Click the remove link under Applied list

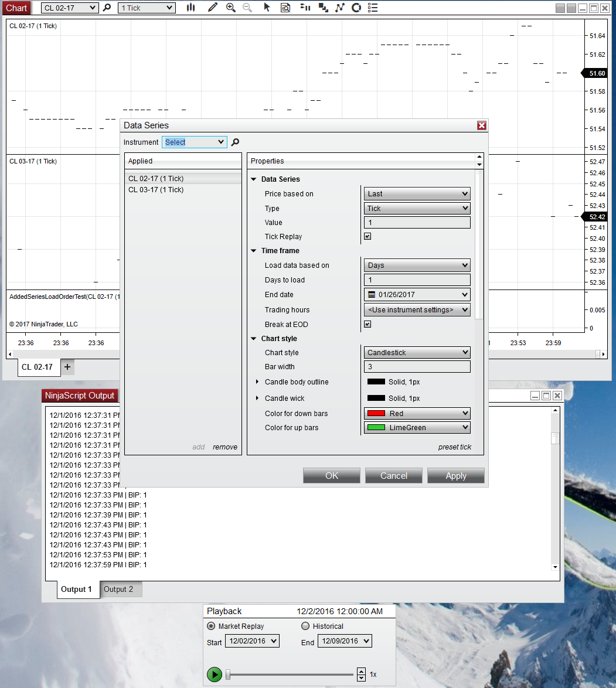pyautogui.click(x=225, y=447)
